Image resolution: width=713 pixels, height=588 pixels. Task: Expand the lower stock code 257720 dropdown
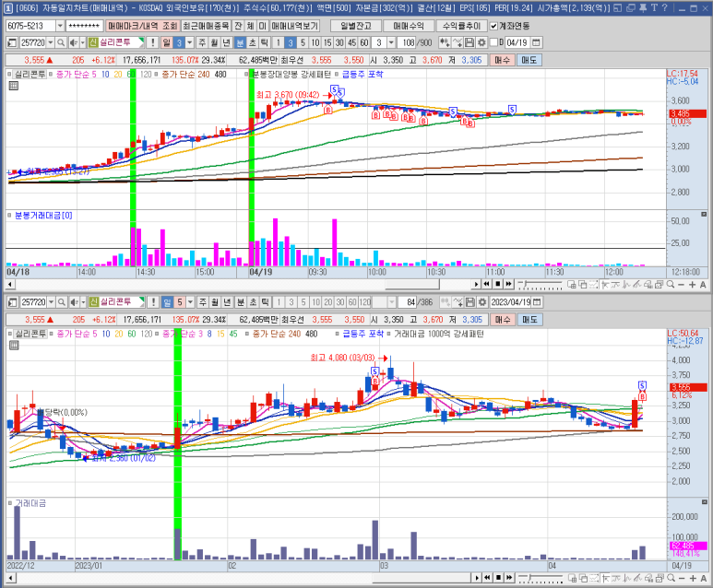pyautogui.click(x=52, y=302)
